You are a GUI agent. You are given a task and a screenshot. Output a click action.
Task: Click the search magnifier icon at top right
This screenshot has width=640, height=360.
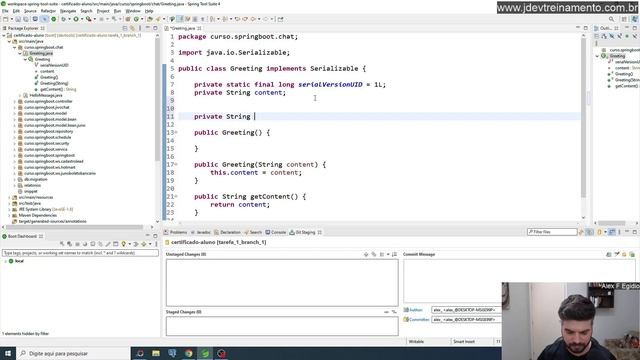(611, 19)
